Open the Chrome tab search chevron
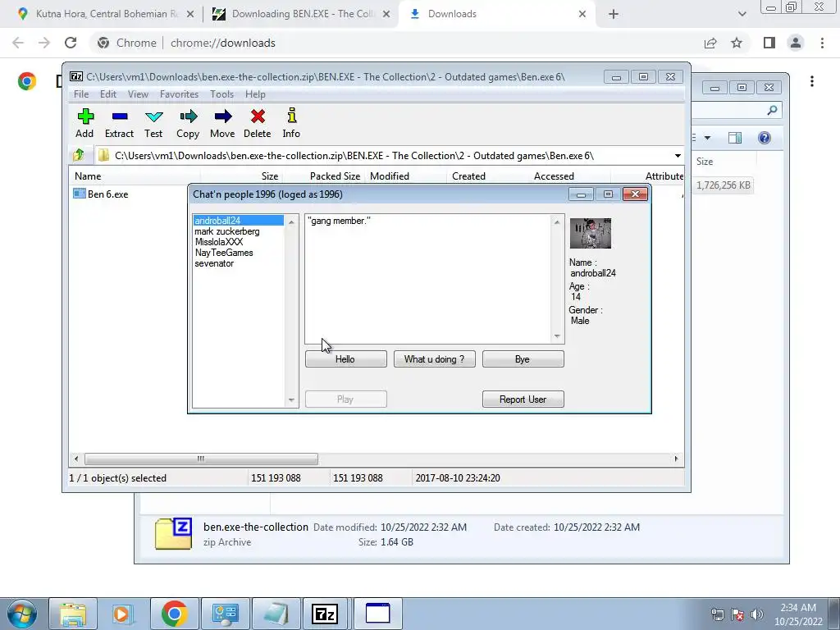The height and width of the screenshot is (630, 840). tap(742, 14)
